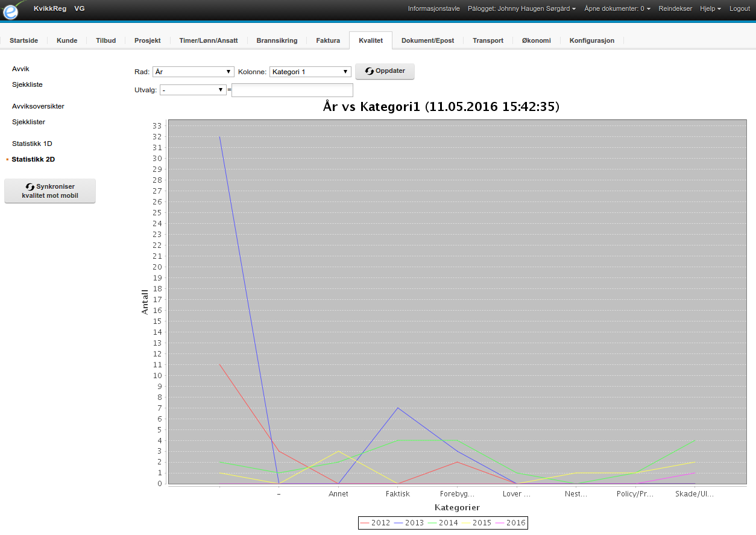Click the 2012 red legend entry
This screenshot has width=756, height=535.
point(375,523)
